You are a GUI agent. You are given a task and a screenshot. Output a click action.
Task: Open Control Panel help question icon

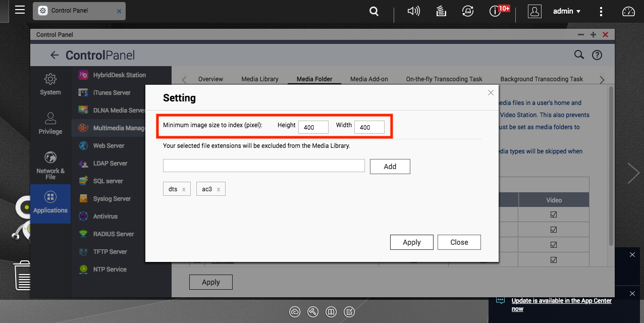597,55
